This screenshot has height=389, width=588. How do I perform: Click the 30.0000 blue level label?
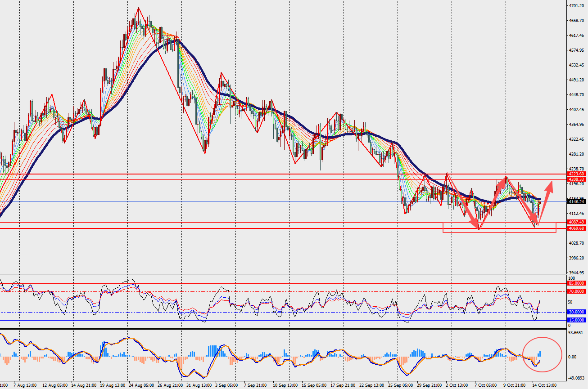click(576, 312)
